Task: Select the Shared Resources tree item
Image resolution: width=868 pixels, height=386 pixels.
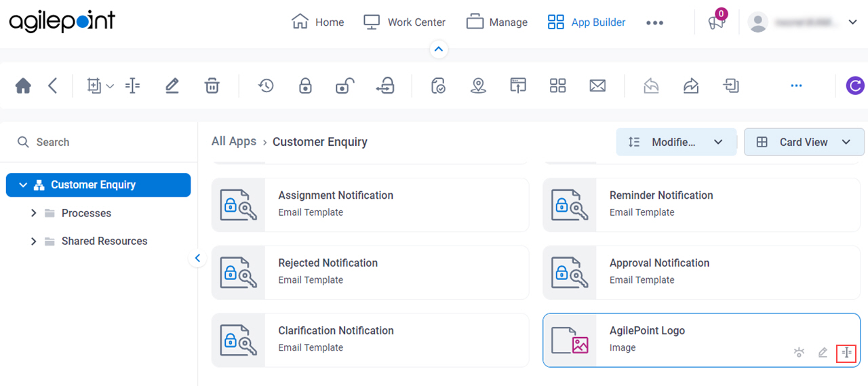Action: tap(104, 241)
